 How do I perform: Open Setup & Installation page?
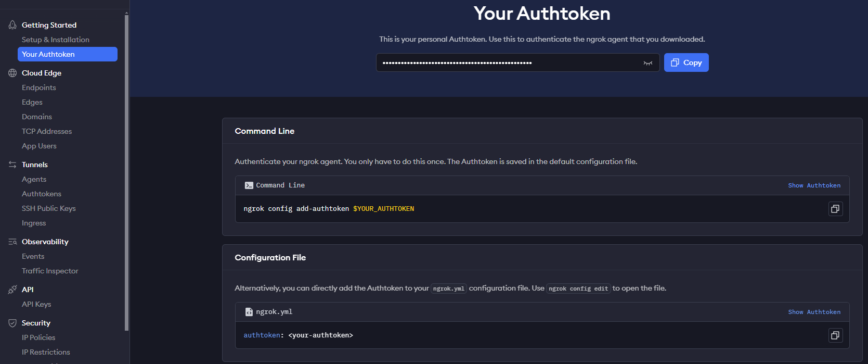[x=56, y=40]
